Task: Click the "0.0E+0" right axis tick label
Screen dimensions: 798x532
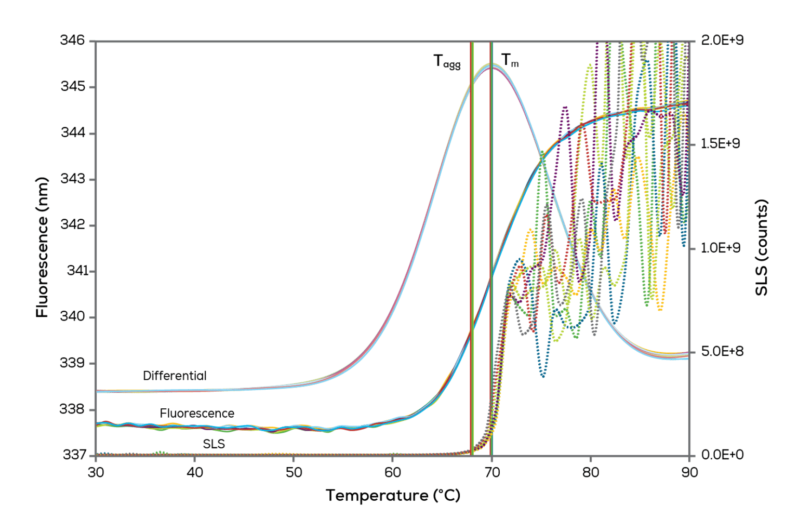Action: coord(722,455)
